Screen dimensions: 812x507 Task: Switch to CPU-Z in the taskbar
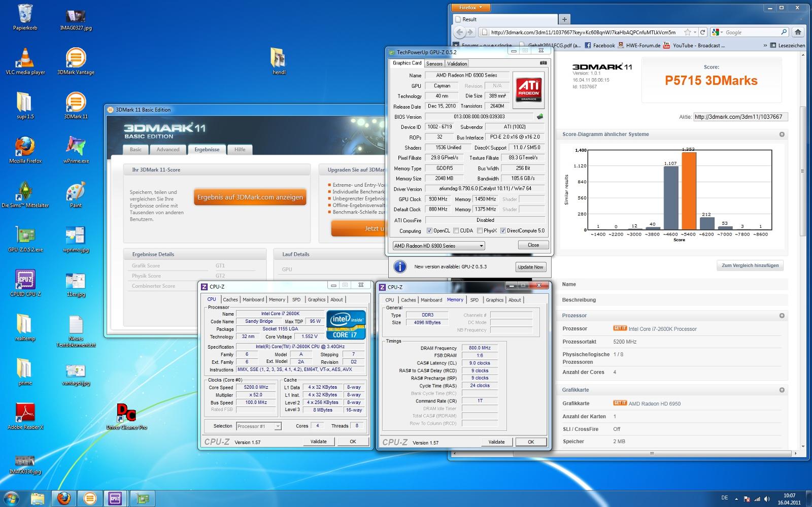(x=115, y=498)
